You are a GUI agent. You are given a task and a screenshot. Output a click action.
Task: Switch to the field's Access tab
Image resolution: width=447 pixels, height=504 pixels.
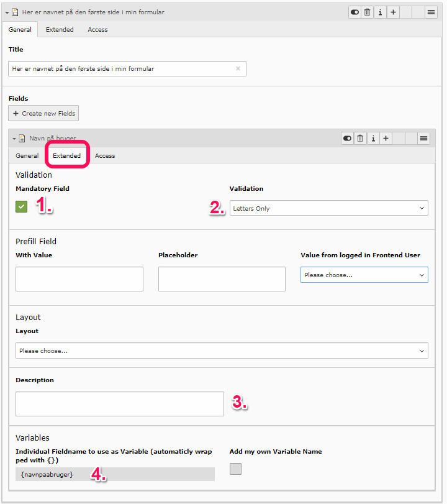pos(105,155)
